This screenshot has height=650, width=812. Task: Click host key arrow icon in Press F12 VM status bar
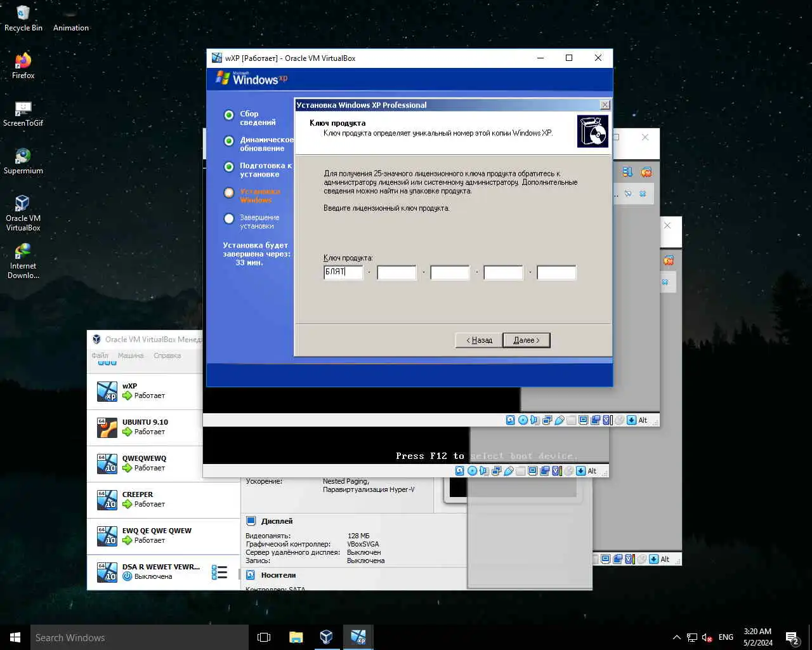pos(581,471)
